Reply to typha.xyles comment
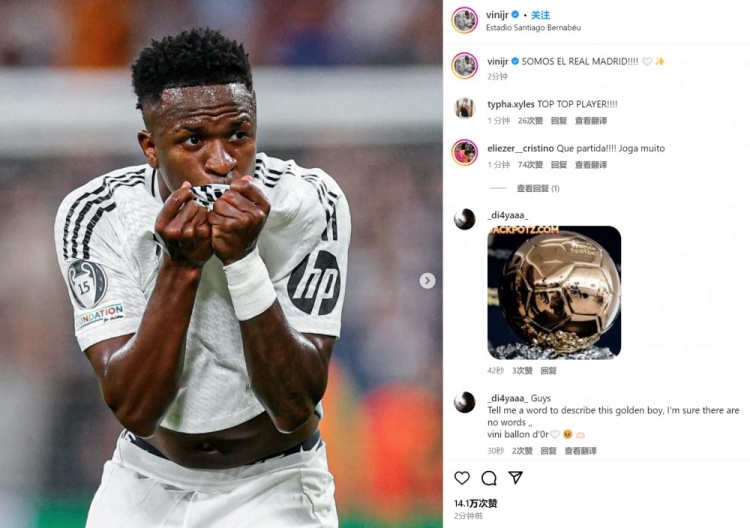 (x=559, y=121)
